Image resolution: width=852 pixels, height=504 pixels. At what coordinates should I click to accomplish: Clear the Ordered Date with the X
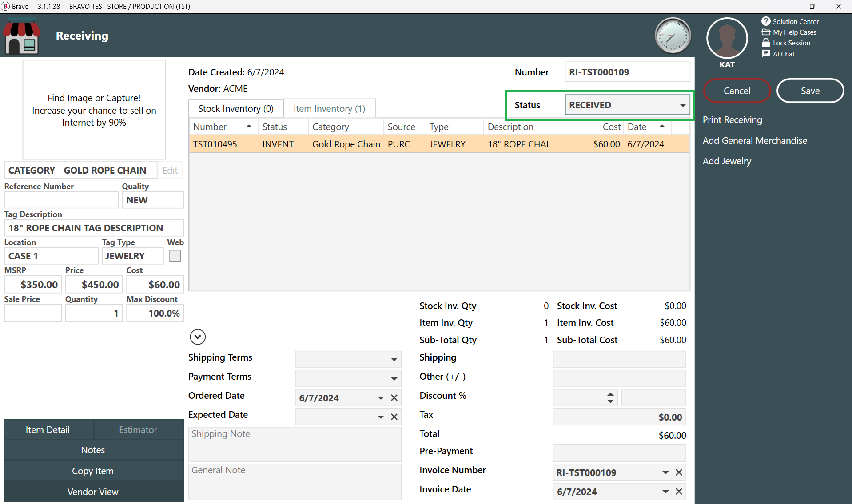click(x=394, y=398)
